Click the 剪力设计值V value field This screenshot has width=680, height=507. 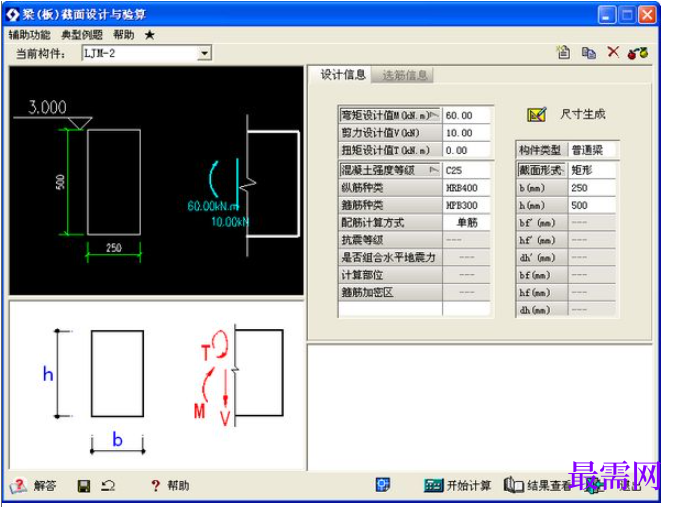pos(467,133)
